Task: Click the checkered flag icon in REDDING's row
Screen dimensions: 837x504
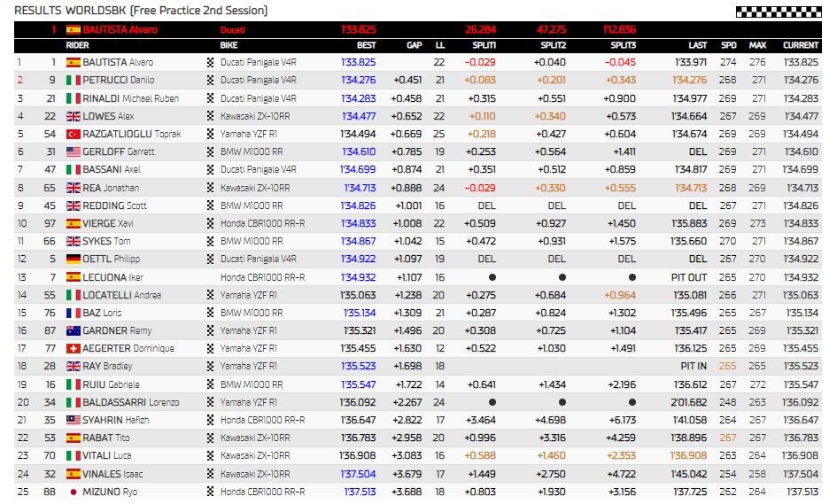Action: pyautogui.click(x=210, y=205)
